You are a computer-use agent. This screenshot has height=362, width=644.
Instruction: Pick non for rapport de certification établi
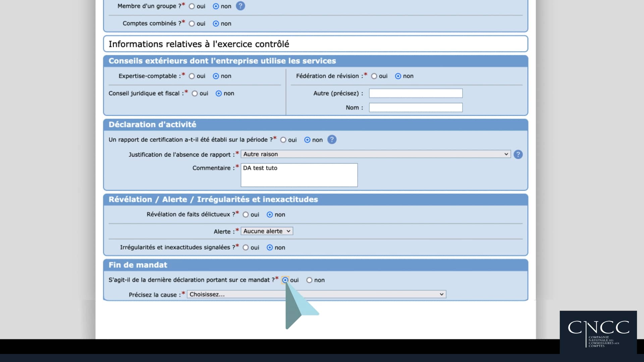pyautogui.click(x=307, y=140)
